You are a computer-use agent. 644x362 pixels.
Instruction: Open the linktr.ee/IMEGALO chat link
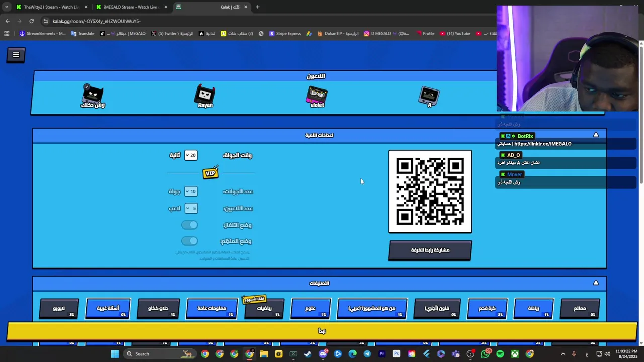542,144
